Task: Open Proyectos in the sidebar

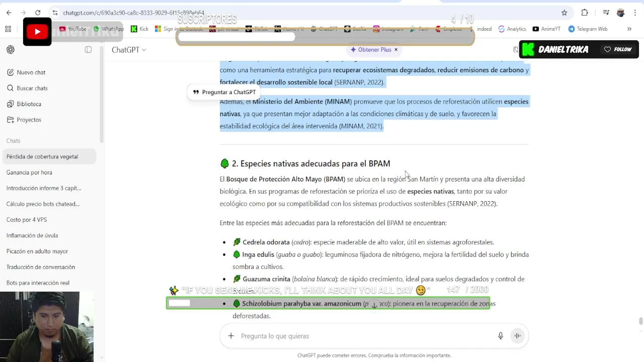Action: [x=49, y=120]
